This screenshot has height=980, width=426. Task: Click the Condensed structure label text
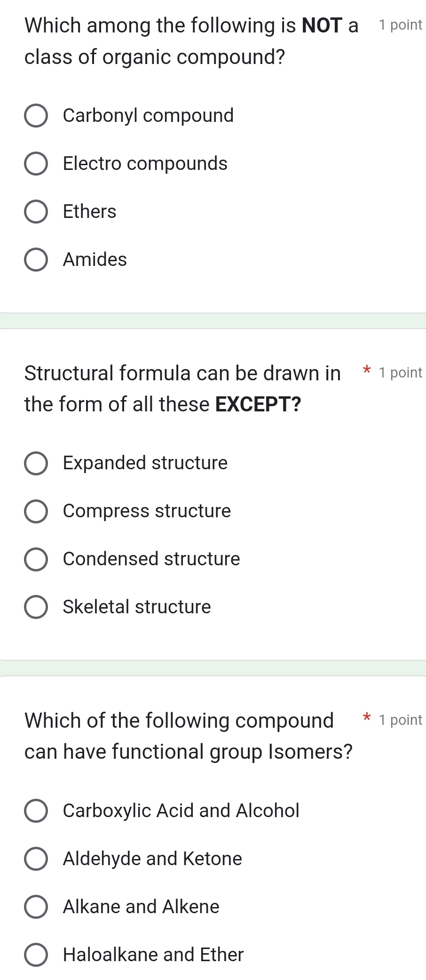(151, 559)
